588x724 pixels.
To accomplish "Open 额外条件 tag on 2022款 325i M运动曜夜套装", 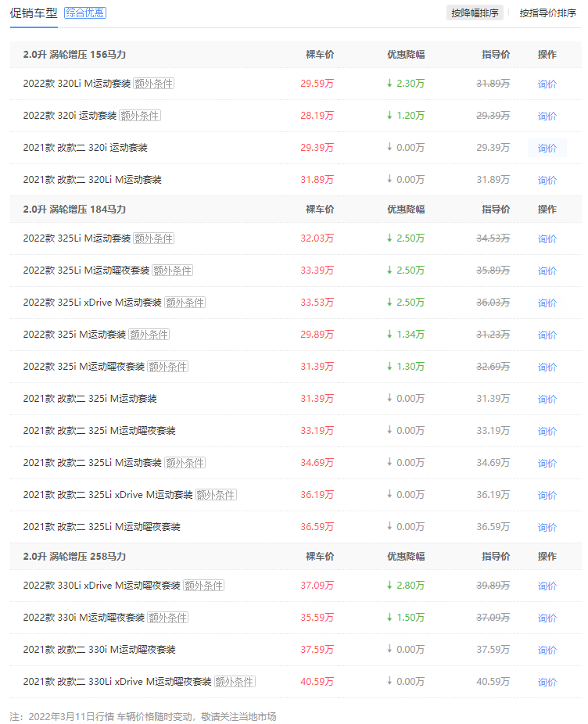I will tap(168, 367).
